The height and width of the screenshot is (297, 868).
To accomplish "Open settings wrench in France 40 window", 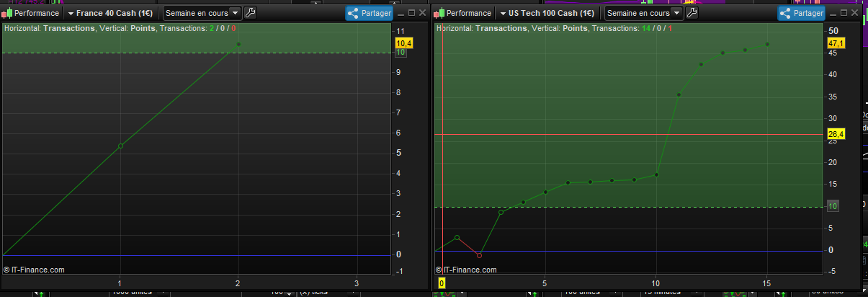I will pyautogui.click(x=250, y=12).
